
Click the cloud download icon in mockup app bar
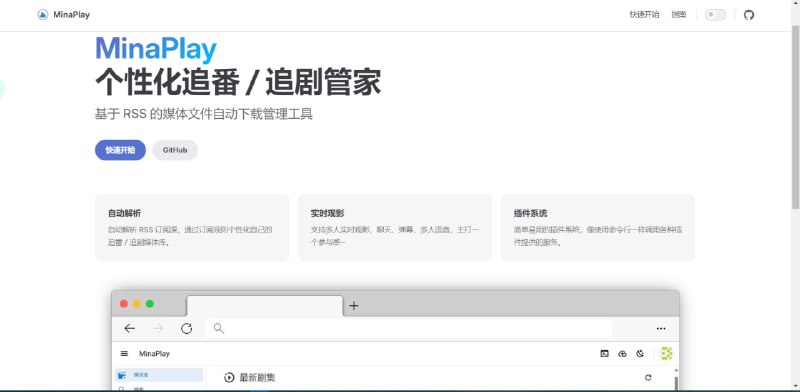[x=622, y=353]
